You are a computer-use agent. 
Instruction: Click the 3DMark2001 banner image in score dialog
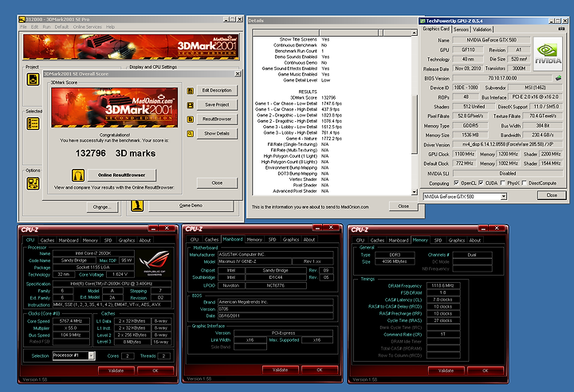pyautogui.click(x=114, y=108)
